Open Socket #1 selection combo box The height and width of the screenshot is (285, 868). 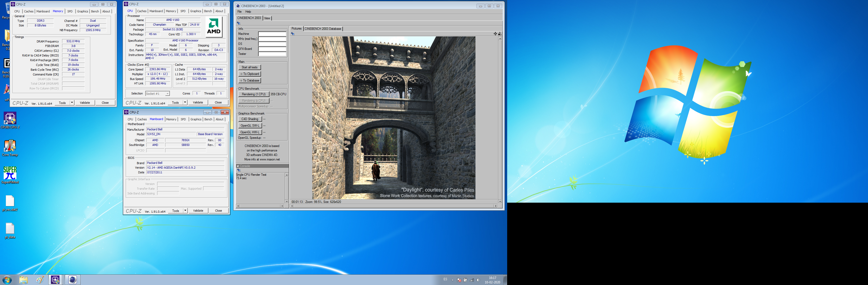tap(157, 93)
